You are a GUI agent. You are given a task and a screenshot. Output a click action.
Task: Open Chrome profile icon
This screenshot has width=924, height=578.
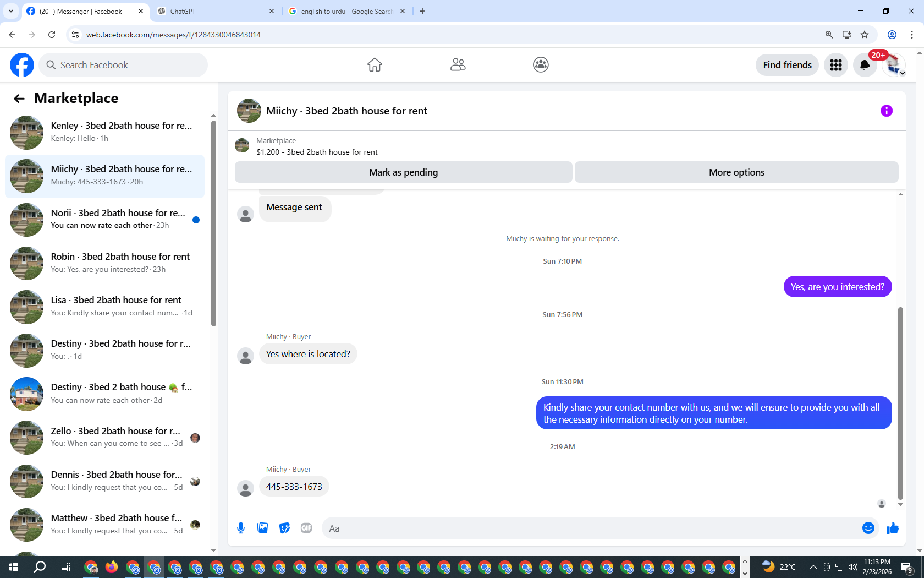click(x=892, y=35)
